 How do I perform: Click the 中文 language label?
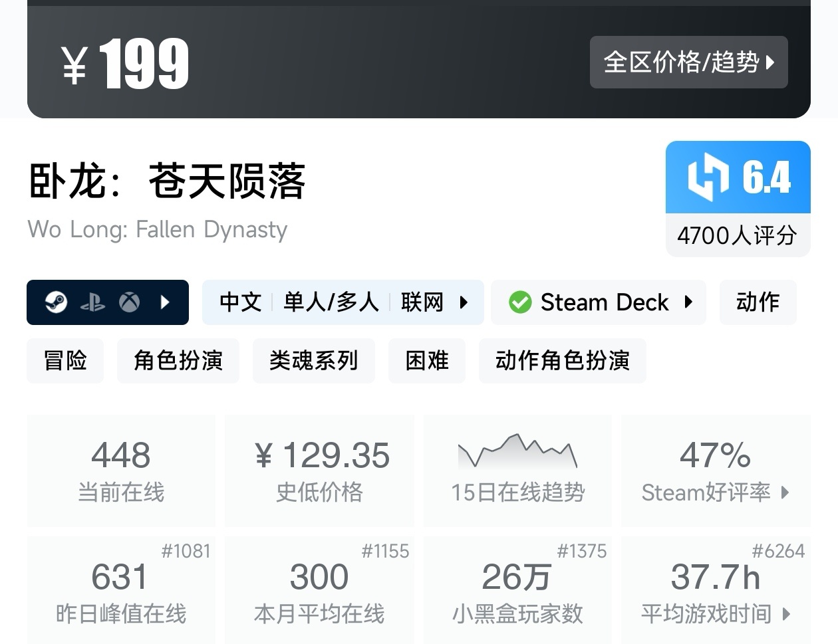pyautogui.click(x=240, y=302)
